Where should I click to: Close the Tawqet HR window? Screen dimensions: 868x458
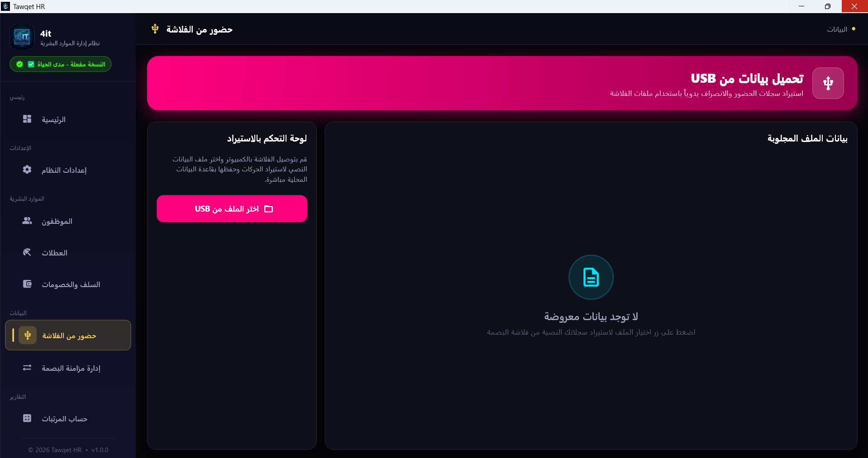854,6
